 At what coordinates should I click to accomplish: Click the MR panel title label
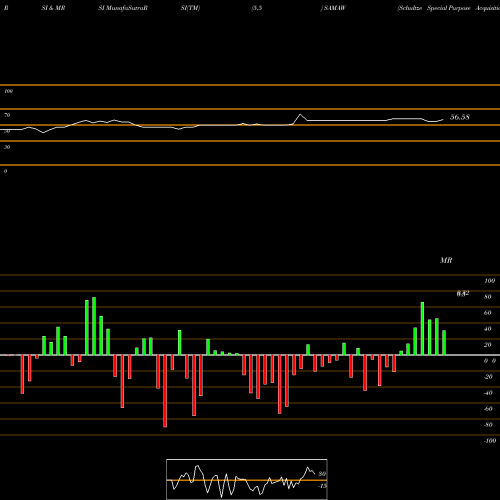tap(446, 260)
